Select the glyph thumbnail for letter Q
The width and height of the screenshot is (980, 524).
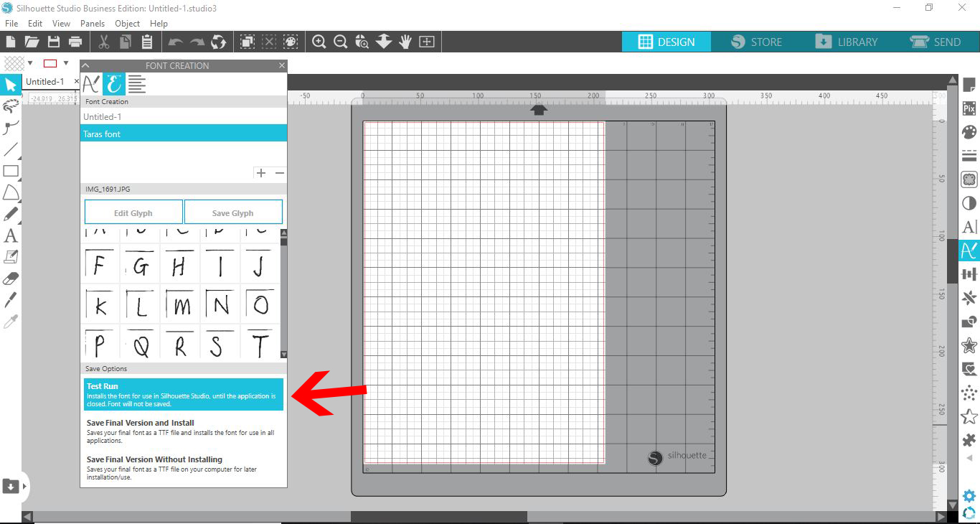[x=141, y=344]
